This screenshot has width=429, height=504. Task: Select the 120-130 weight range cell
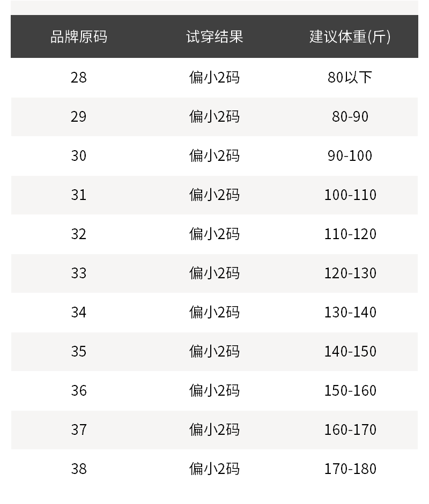(350, 273)
